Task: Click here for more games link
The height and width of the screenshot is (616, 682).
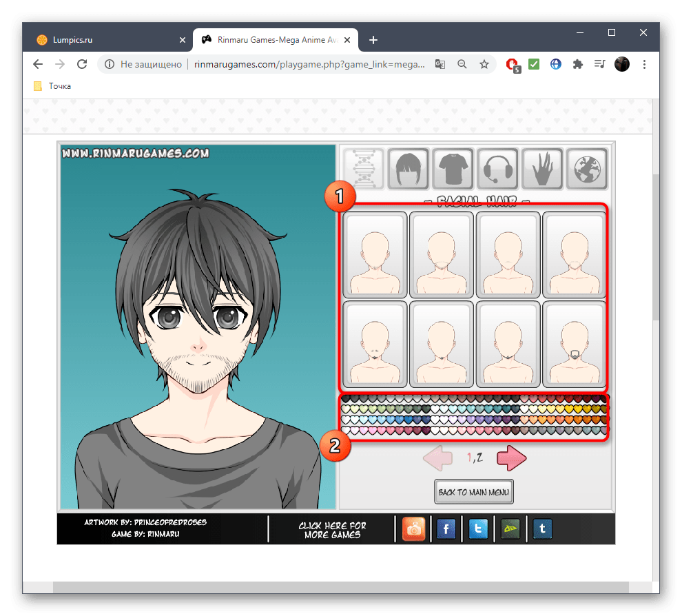Action: tap(332, 529)
